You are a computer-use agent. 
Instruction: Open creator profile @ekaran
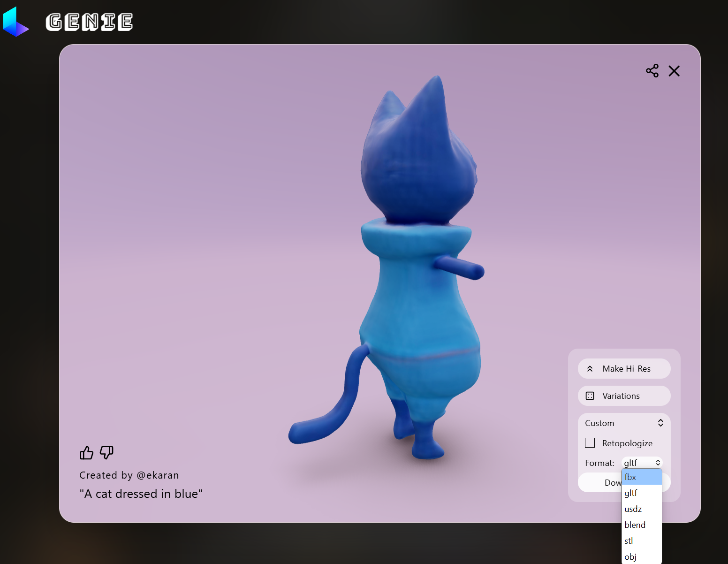158,475
